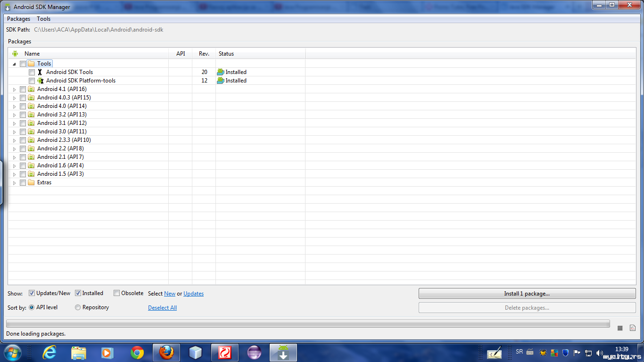
Task: Switch to Firefox in the taskbar
Action: (166, 353)
